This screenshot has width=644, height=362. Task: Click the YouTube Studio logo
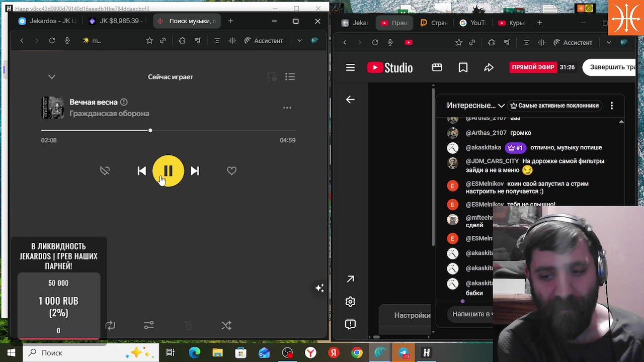pos(390,68)
